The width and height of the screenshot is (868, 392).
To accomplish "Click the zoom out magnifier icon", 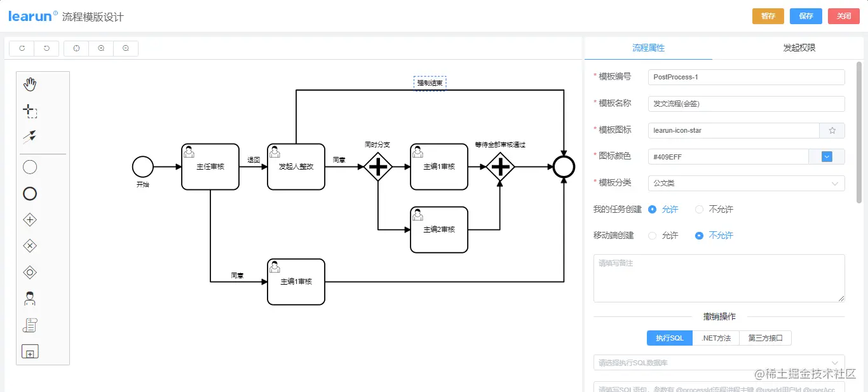I will click(x=126, y=48).
